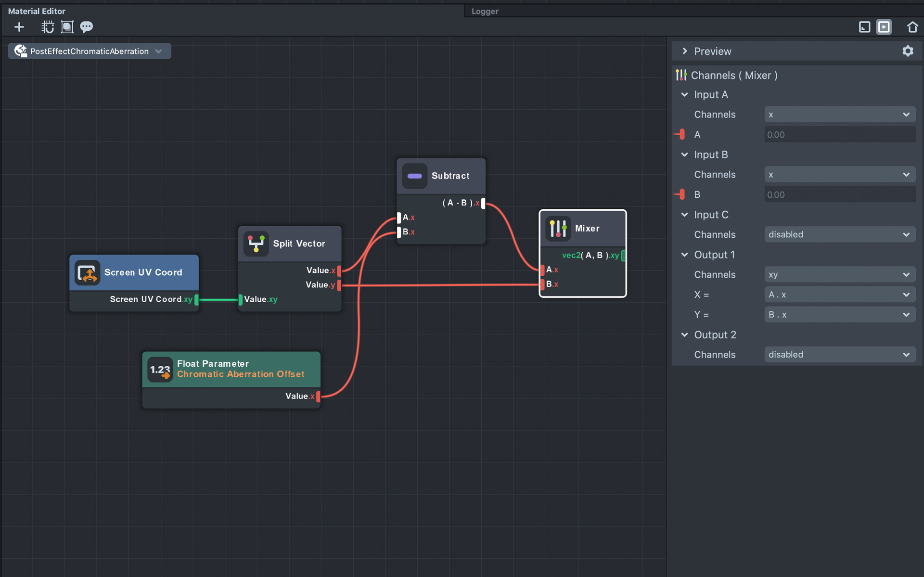The width and height of the screenshot is (924, 577).
Task: Toggle the play preview panel button
Action: (x=884, y=27)
